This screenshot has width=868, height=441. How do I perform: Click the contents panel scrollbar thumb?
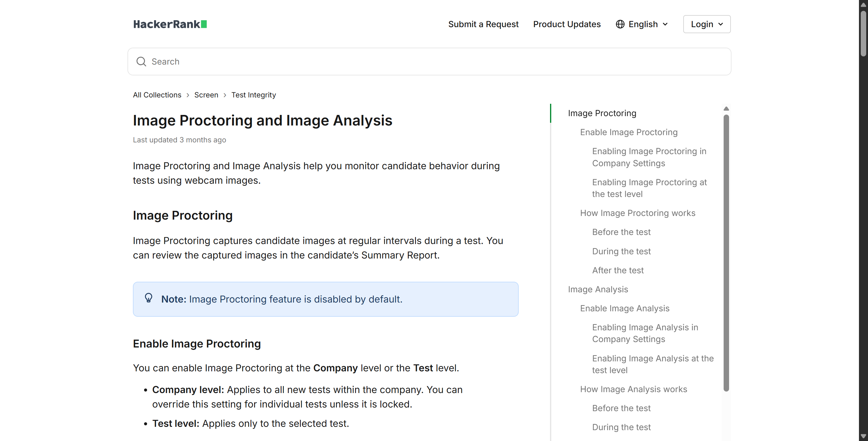[x=726, y=253]
